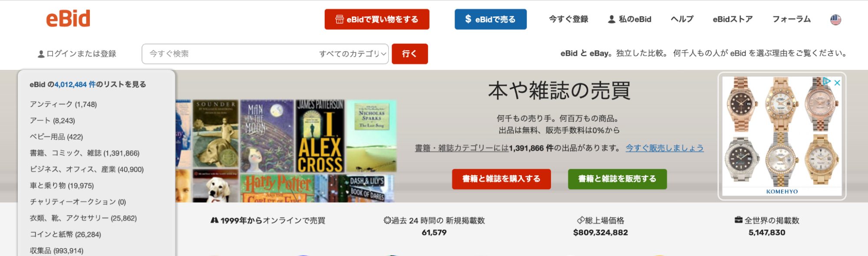Click the user icon beside ログインまたは登録

pos(41,54)
